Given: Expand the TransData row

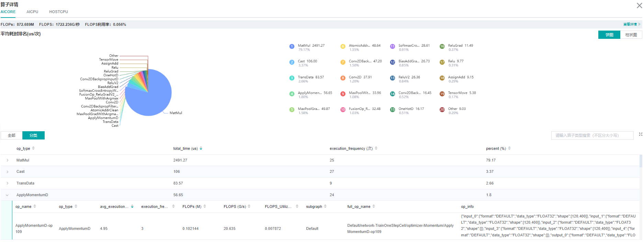Looking at the screenshot, I should coord(8,183).
